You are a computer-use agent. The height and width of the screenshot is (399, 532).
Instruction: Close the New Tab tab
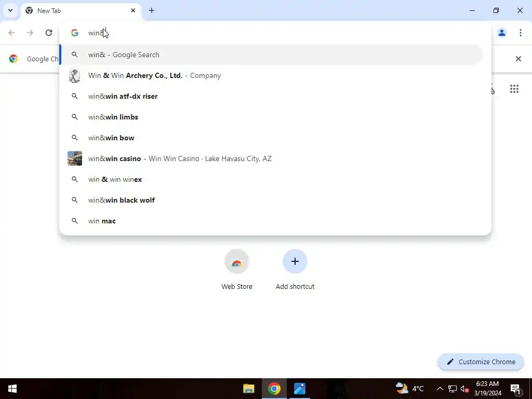(x=133, y=10)
